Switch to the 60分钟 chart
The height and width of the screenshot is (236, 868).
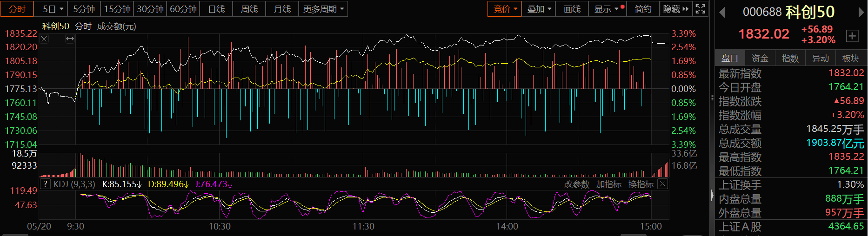coord(183,9)
